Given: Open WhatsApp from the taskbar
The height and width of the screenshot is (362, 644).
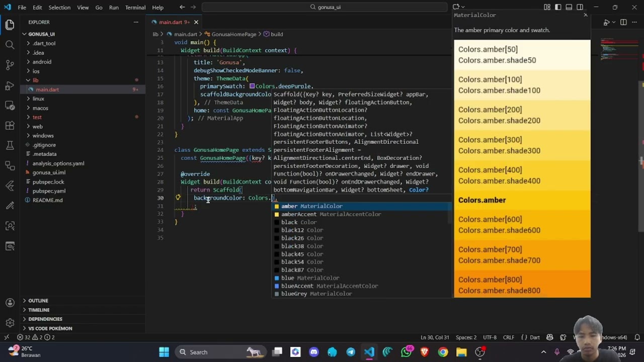Looking at the screenshot, I should tap(406, 352).
